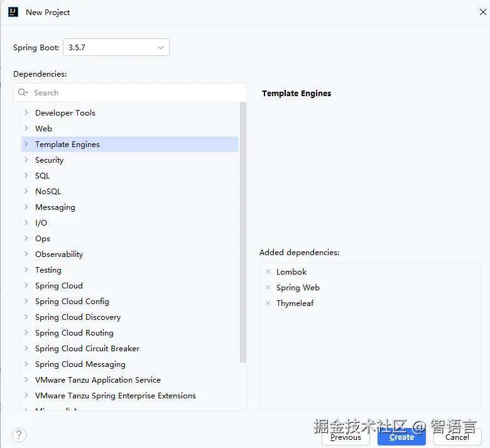Remove Spring Web from added dependencies
The image size is (490, 448).
pyautogui.click(x=268, y=287)
